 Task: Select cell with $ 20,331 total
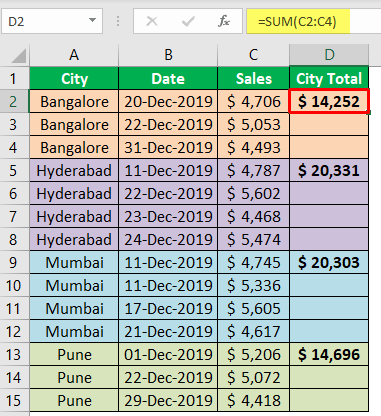pos(329,171)
